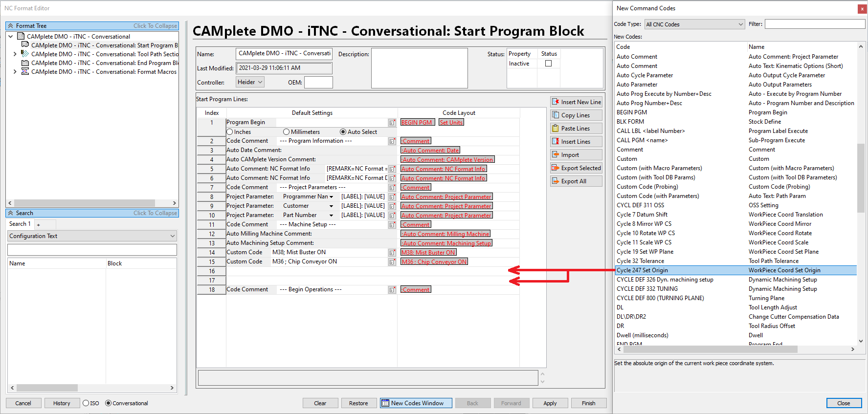Open the Programmer Name parameter dropdown
868x414 pixels.
click(331, 197)
